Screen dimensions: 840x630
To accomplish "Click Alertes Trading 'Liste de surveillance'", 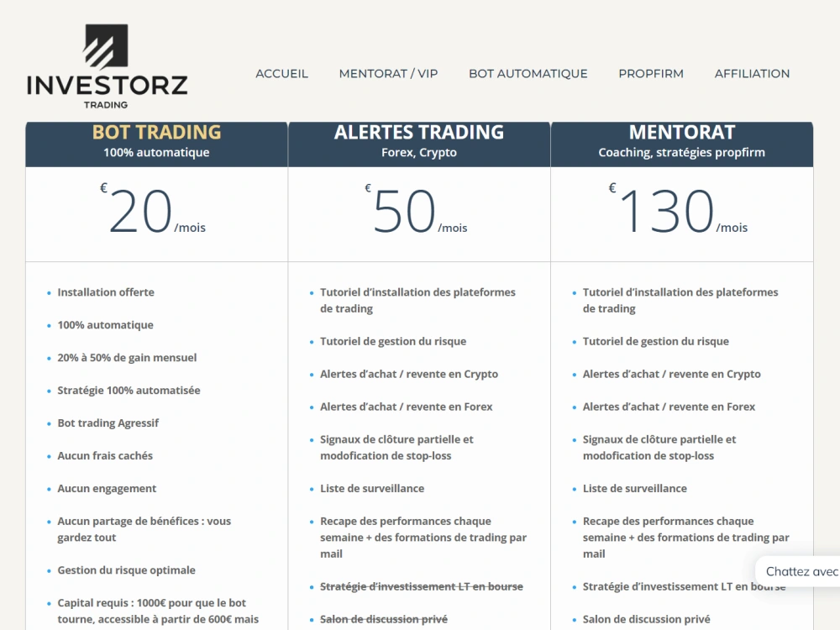I will pos(372,489).
